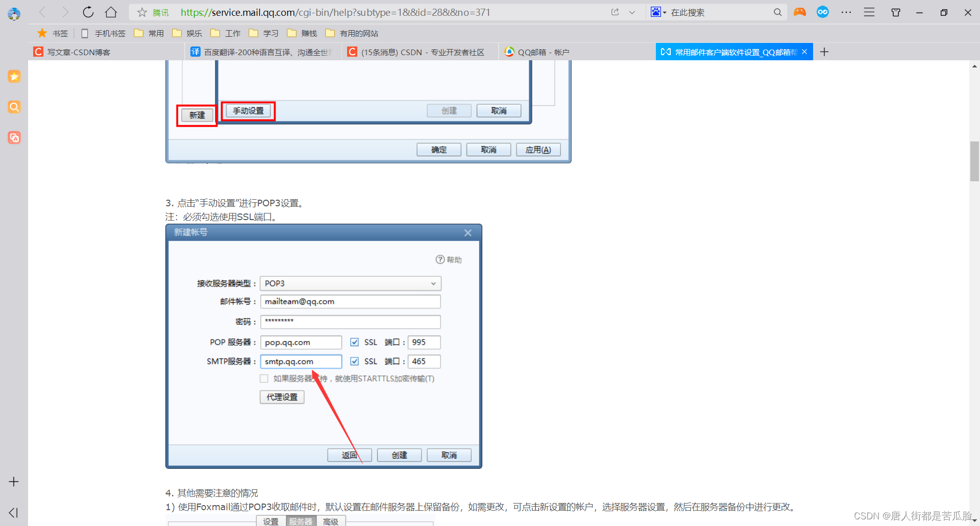Open the sidebar orange search icon
This screenshot has width=980, height=526.
tap(14, 107)
